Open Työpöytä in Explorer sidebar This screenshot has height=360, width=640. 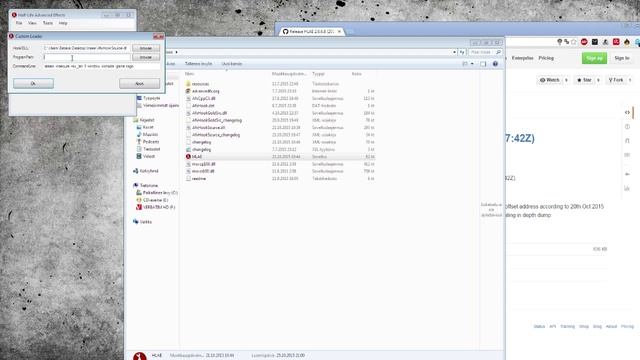[151, 98]
